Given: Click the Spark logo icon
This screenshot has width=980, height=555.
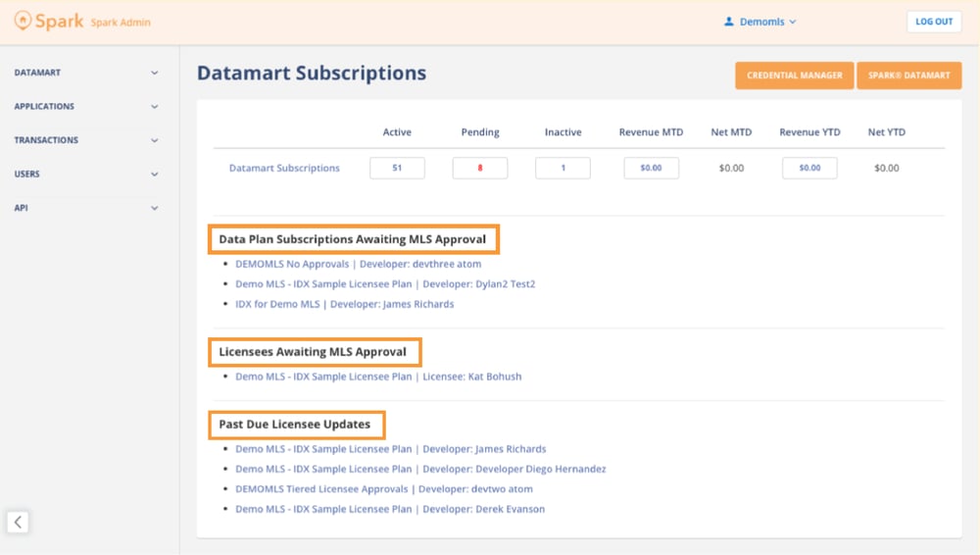Looking at the screenshot, I should coord(23,22).
